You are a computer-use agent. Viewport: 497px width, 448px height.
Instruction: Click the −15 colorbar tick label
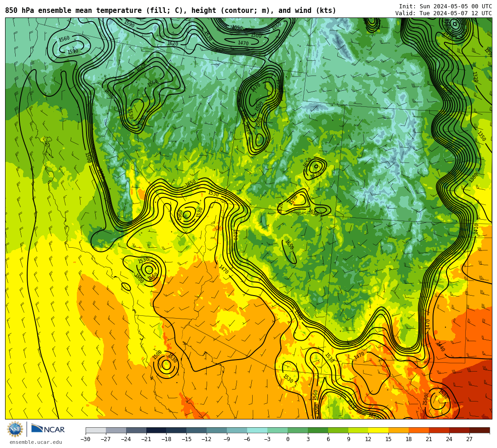click(x=187, y=439)
